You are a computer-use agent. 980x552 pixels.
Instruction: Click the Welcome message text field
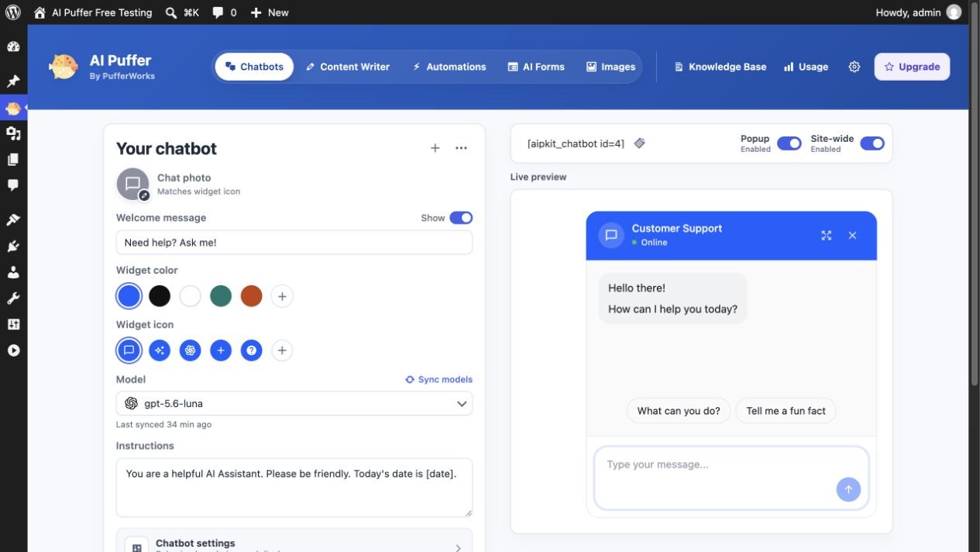pyautogui.click(x=294, y=243)
